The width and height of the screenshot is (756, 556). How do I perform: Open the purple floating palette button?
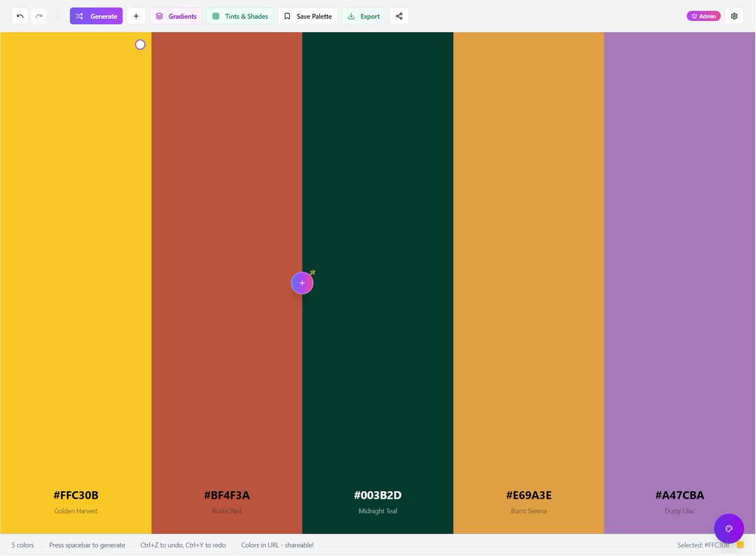729,529
